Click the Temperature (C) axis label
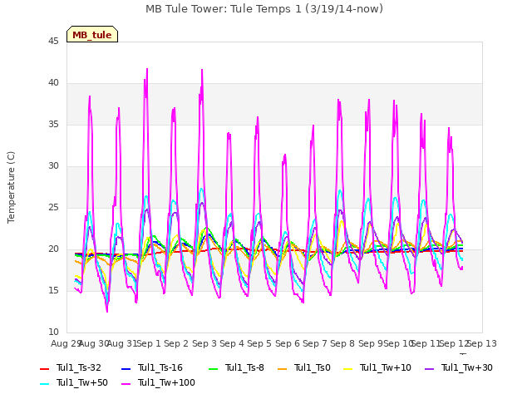532x399 pixels. 11,187
